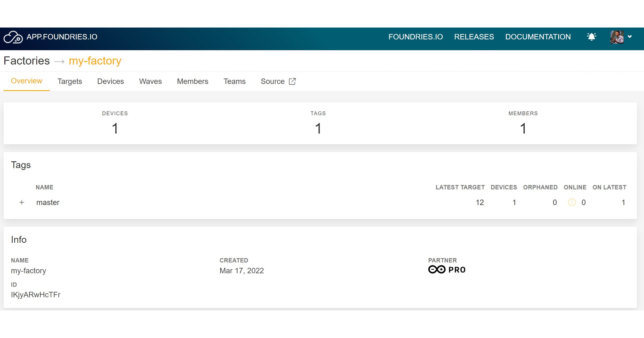
Task: Open the Teams tab
Action: point(234,81)
